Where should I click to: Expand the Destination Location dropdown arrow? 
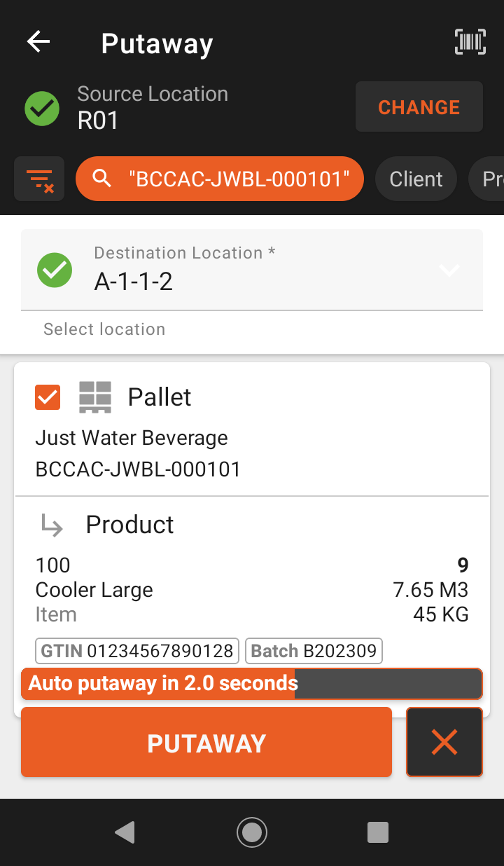tap(449, 270)
